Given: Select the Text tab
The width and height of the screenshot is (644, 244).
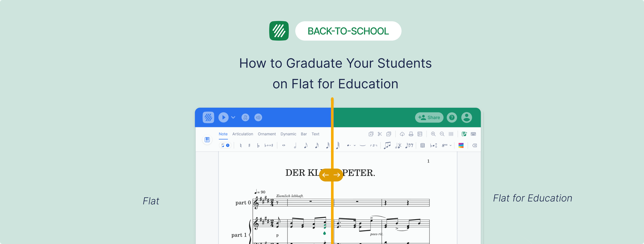Looking at the screenshot, I should coord(316,134).
